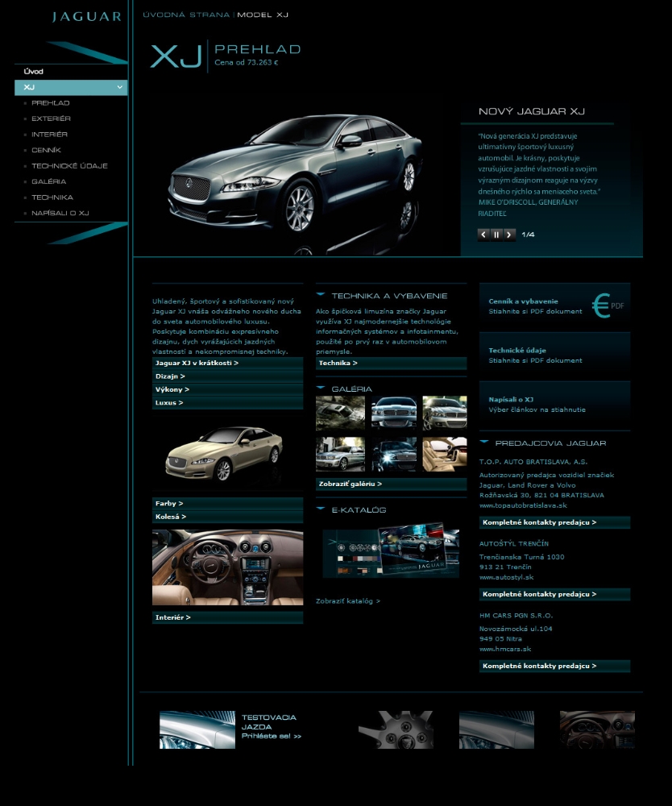Open the Interiér link below dashboard photo
The width and height of the screenshot is (672, 806).
[227, 618]
